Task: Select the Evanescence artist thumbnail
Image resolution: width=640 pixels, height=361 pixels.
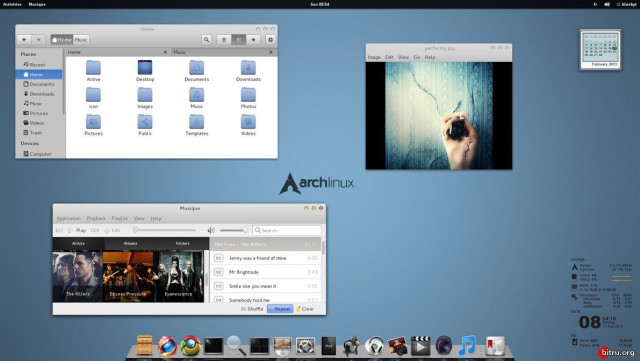Action: click(178, 276)
